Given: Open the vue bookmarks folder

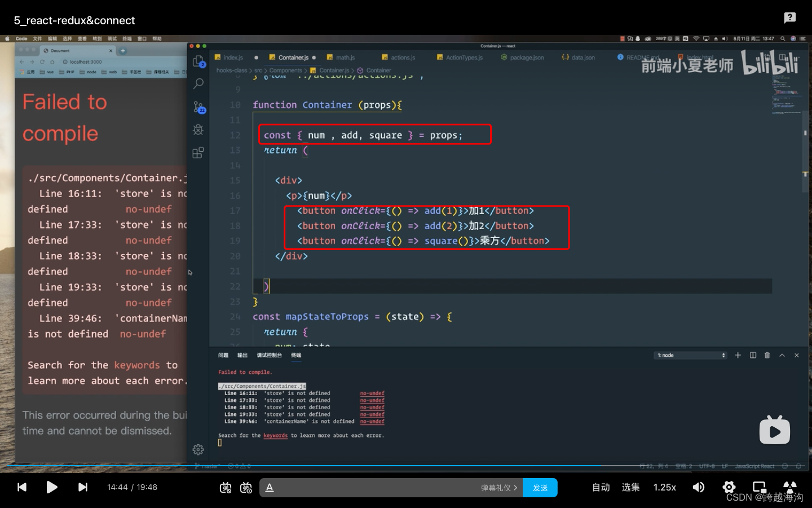Looking at the screenshot, I should pyautogui.click(x=47, y=72).
